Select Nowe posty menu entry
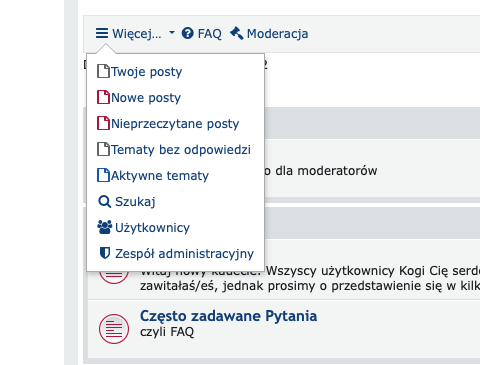This screenshot has height=365, width=480. tap(146, 98)
